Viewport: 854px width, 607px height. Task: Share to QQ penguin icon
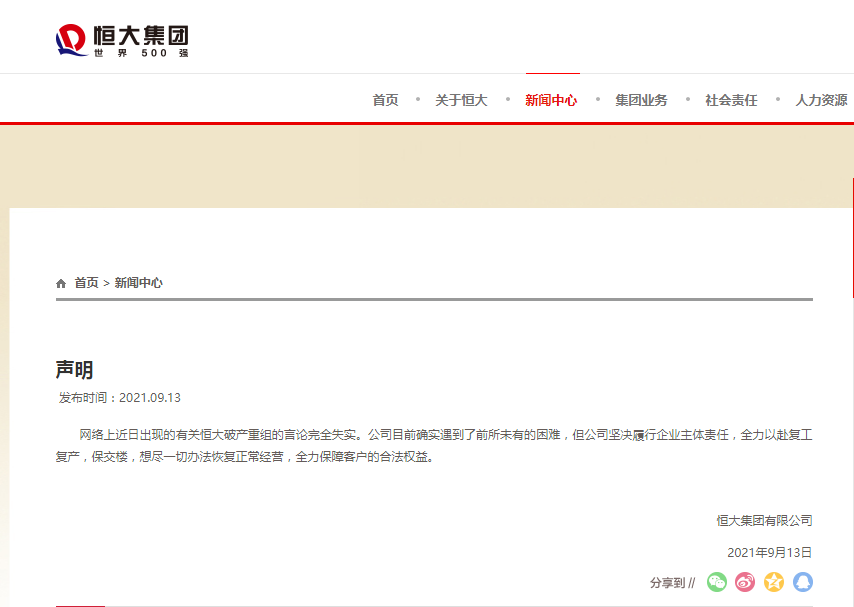click(x=803, y=582)
